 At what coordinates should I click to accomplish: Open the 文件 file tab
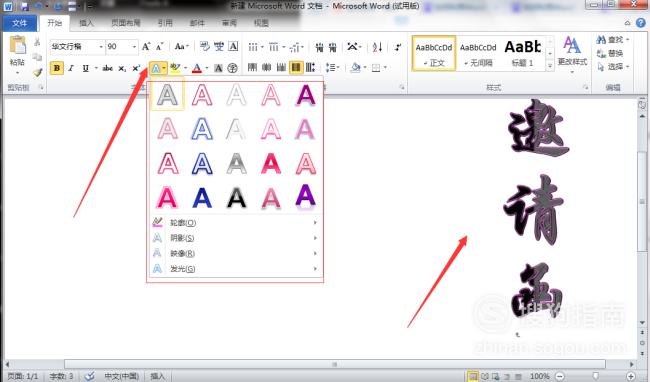[x=20, y=23]
